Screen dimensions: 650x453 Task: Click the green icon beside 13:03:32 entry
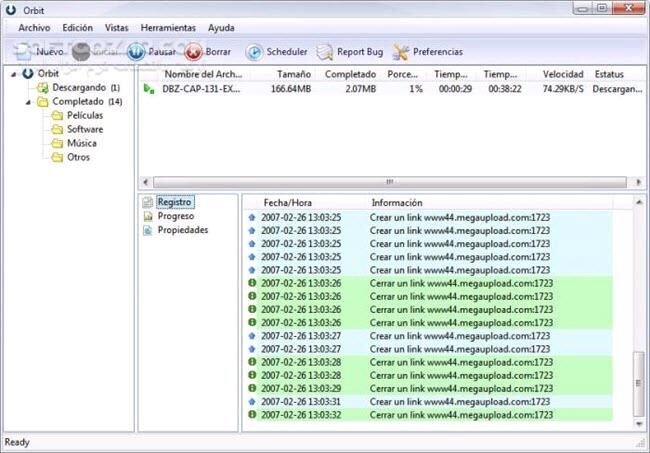tap(252, 414)
